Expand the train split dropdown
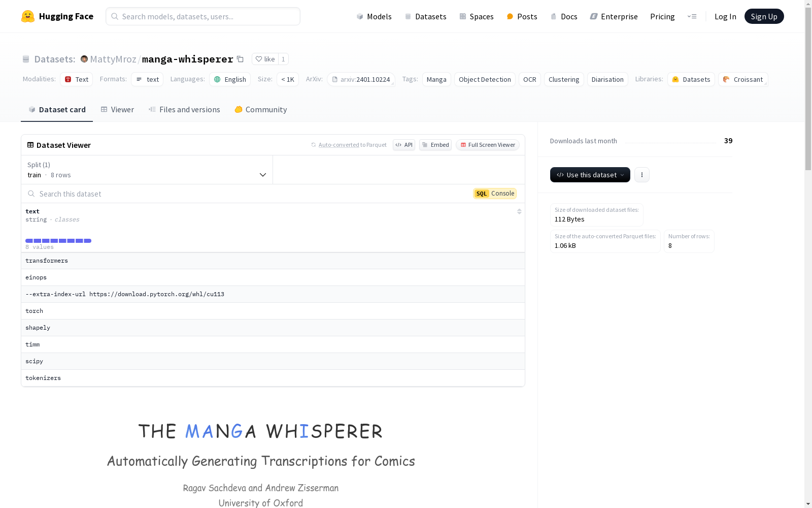Screen dimensions: 812x508 click(147, 170)
